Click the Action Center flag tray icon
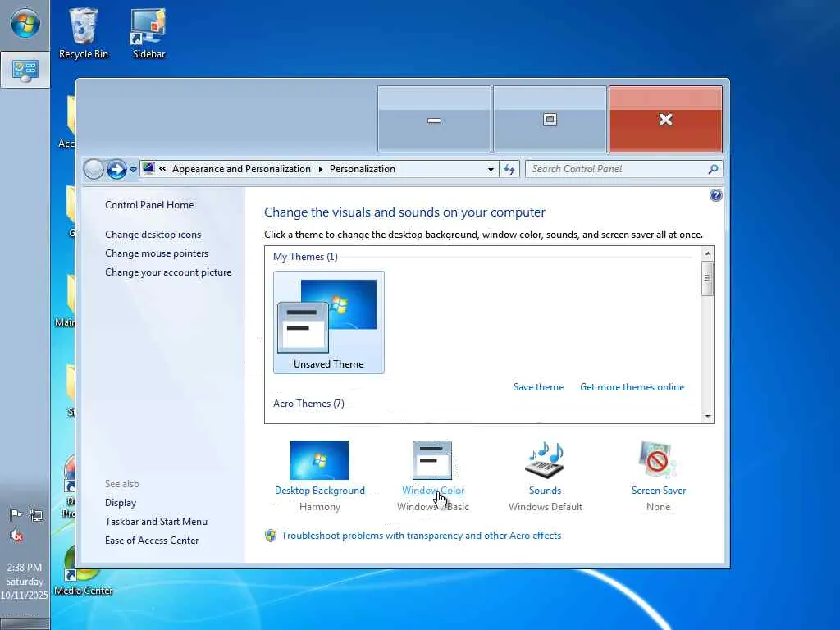This screenshot has width=840, height=630. [x=16, y=515]
